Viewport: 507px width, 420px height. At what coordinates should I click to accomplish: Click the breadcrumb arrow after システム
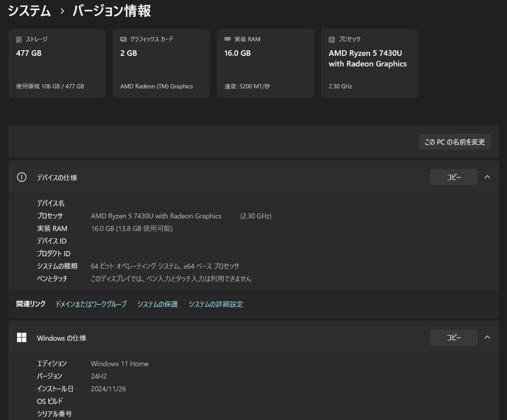coord(62,12)
